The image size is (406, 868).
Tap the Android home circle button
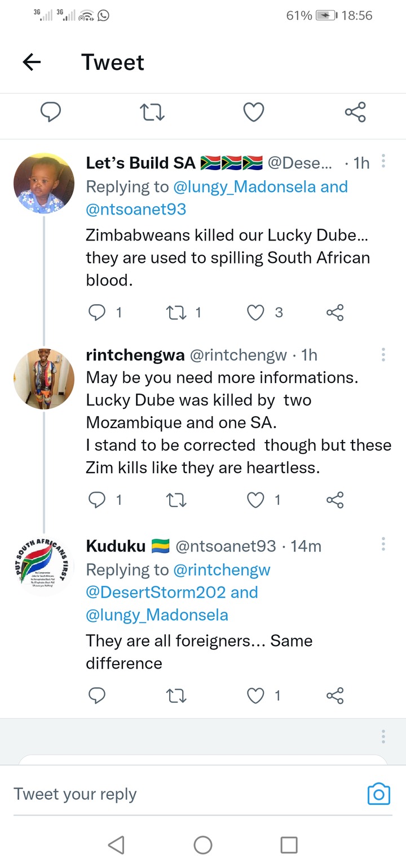coord(202,844)
